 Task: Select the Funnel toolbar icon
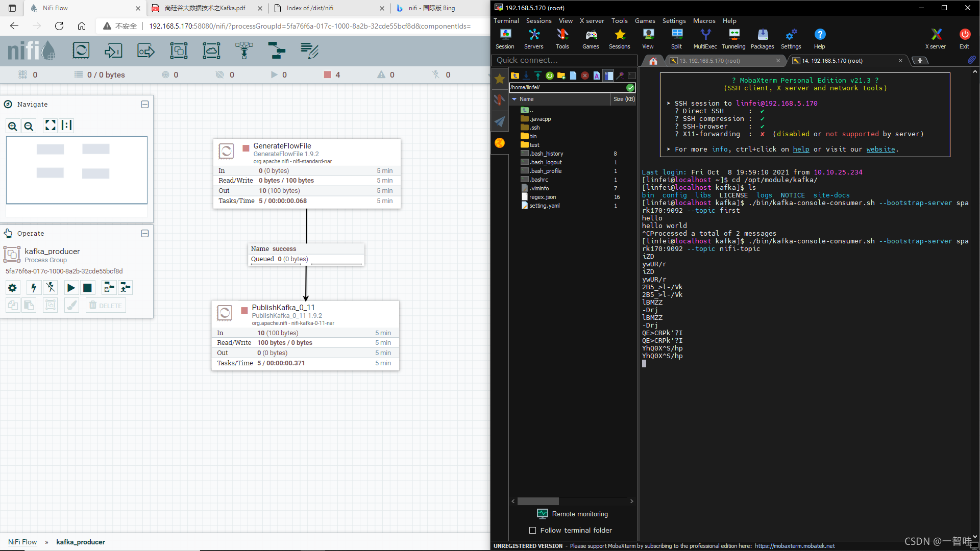[244, 51]
